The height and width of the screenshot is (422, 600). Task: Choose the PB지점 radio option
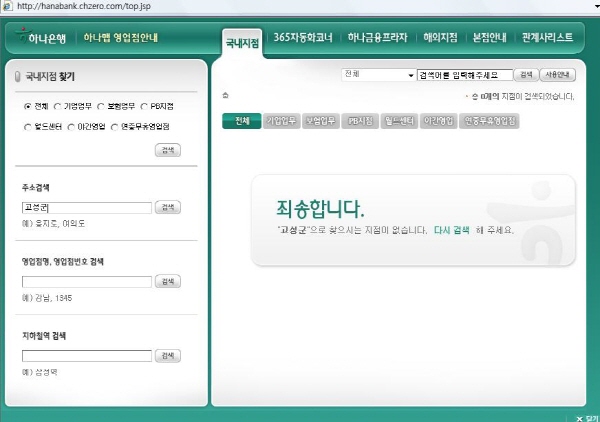coord(143,104)
